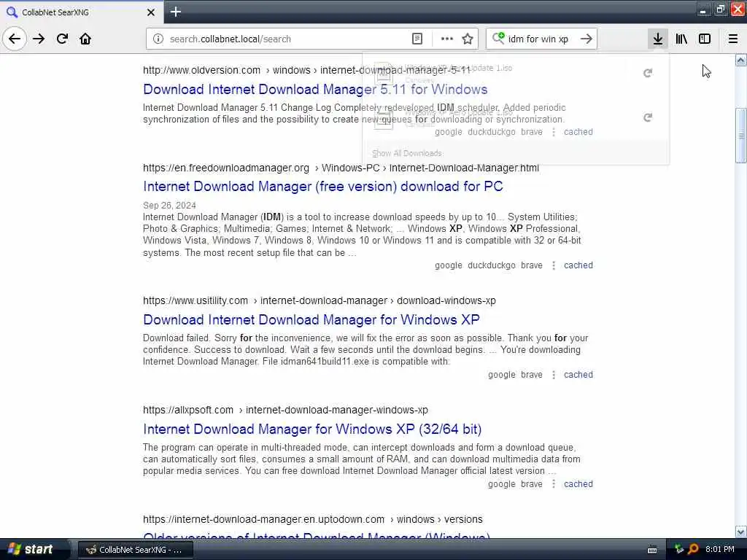
Task: Submit search with arrow in search box
Action: pos(587,39)
